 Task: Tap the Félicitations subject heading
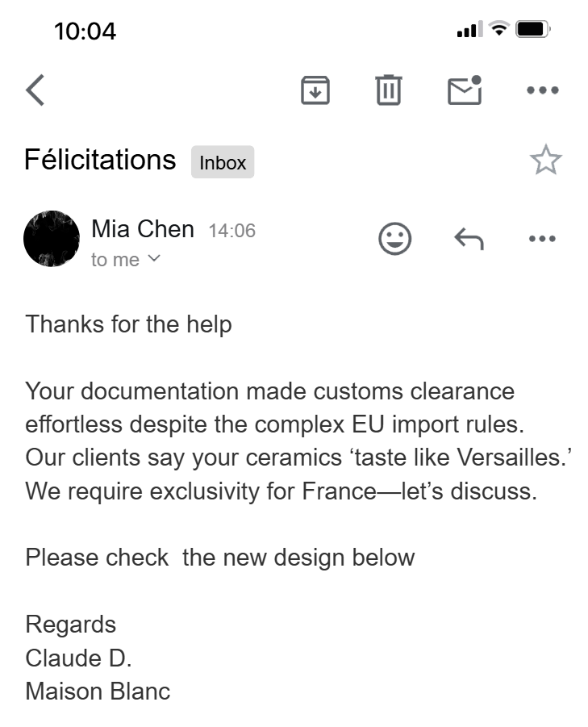click(100, 160)
